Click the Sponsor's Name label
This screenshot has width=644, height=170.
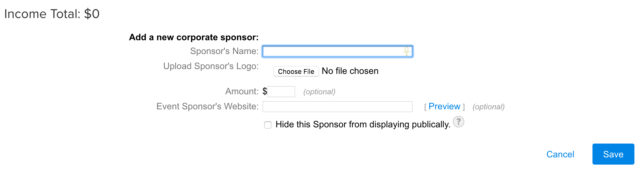coord(224,51)
